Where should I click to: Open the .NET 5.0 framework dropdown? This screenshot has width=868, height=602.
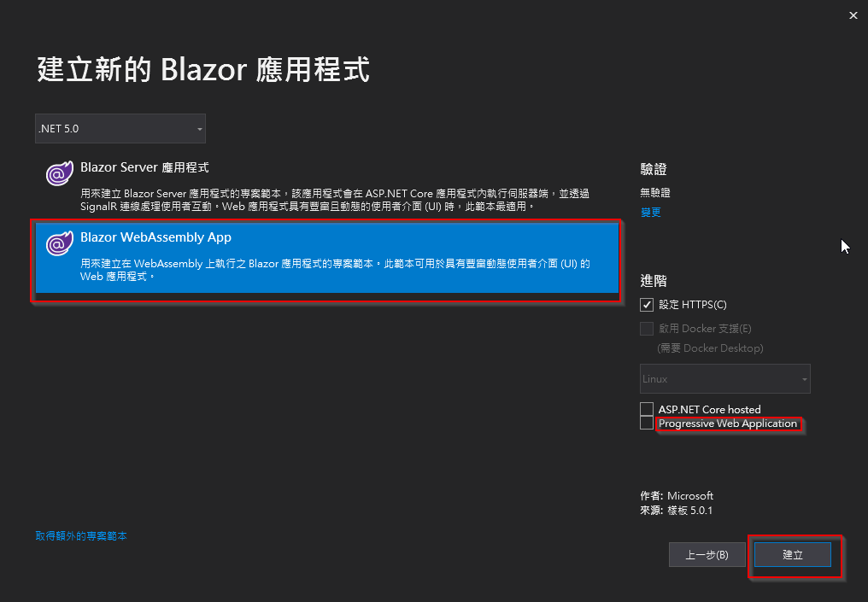(x=120, y=128)
